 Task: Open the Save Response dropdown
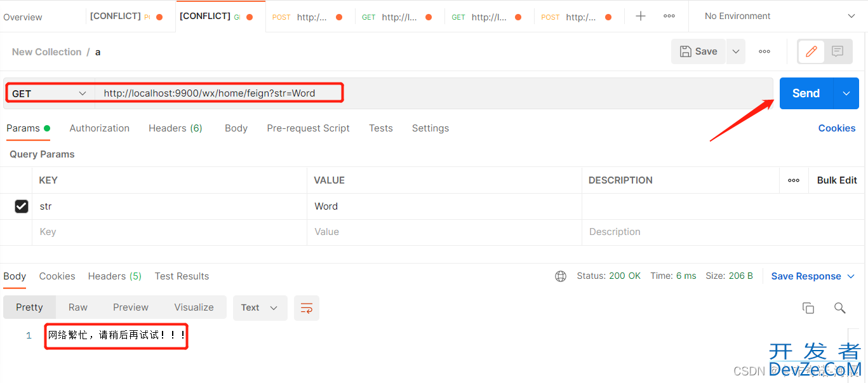813,276
